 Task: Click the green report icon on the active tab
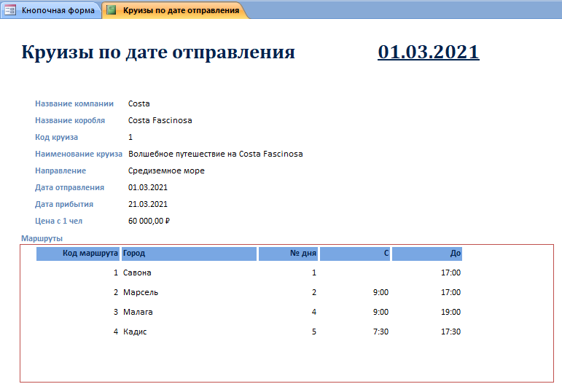[x=112, y=10]
